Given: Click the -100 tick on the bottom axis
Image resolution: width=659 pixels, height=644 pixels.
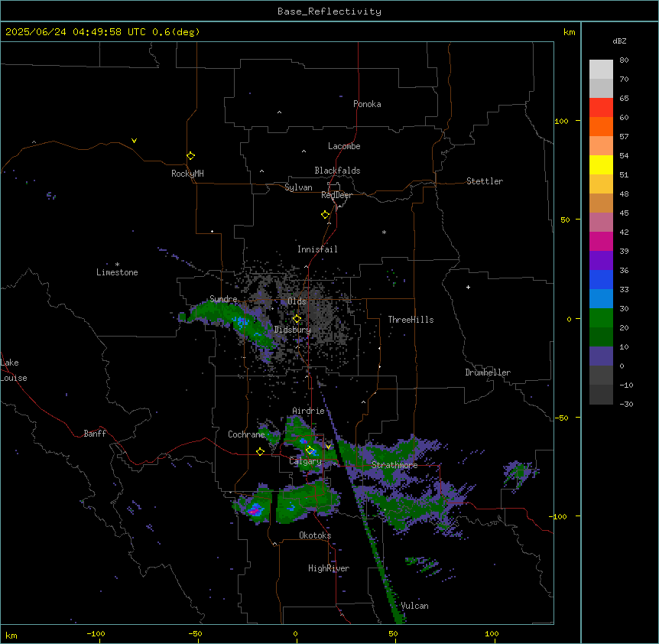Looking at the screenshot, I should tap(96, 633).
